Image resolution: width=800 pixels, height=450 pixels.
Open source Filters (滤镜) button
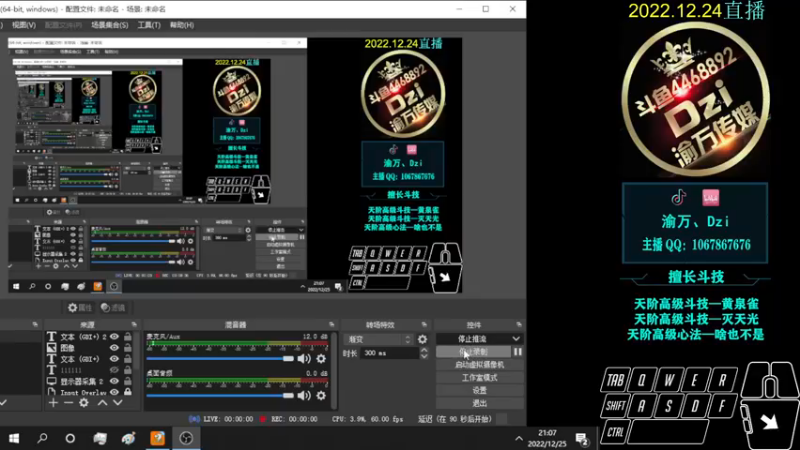pyautogui.click(x=113, y=307)
